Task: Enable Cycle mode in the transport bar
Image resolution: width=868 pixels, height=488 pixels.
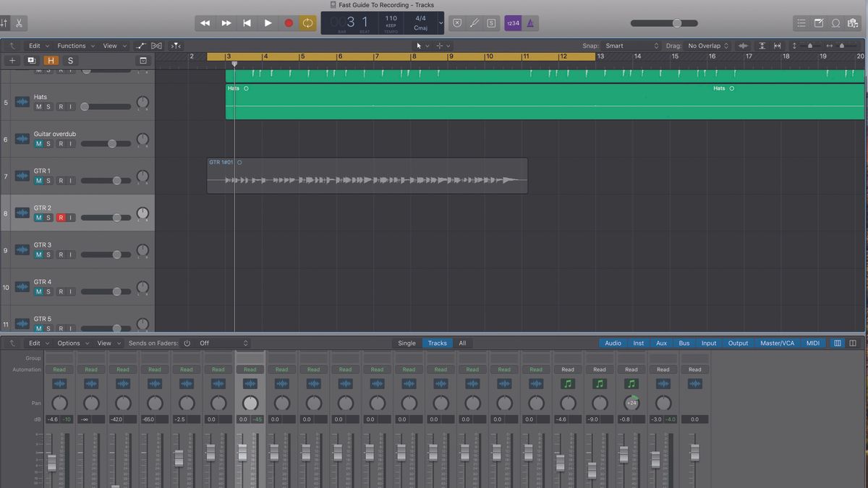Action: [307, 22]
